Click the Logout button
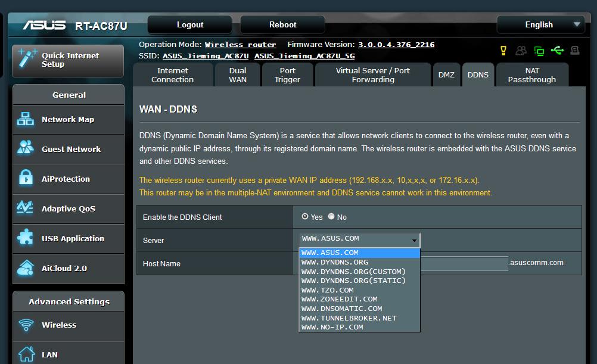Viewport: 597px width, 364px height. pyautogui.click(x=190, y=25)
